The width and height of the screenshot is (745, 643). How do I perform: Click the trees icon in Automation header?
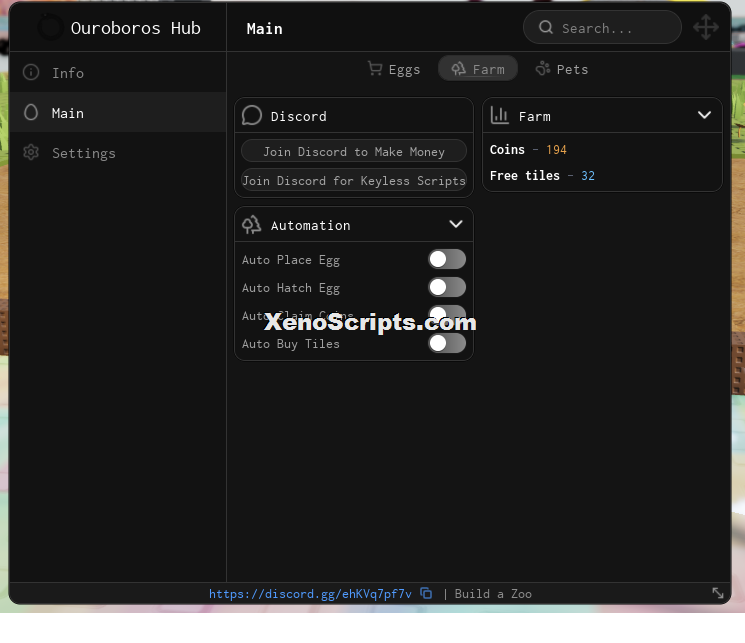(252, 224)
